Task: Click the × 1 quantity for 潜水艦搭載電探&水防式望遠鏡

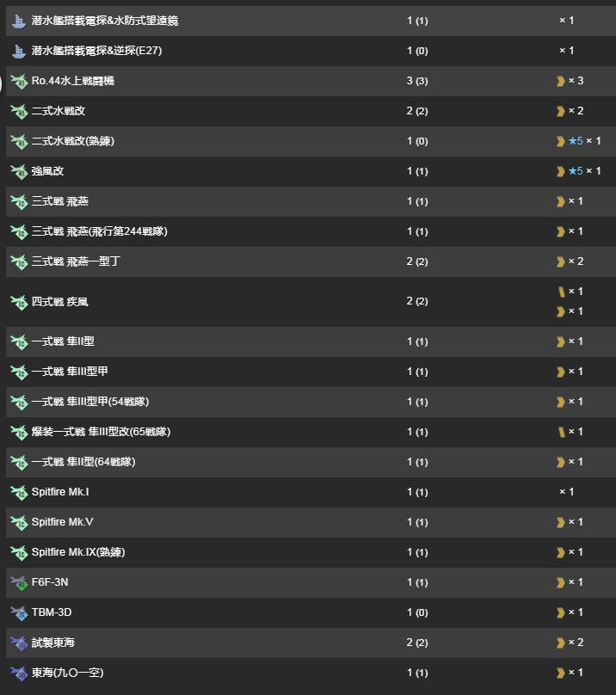Action: coord(567,21)
